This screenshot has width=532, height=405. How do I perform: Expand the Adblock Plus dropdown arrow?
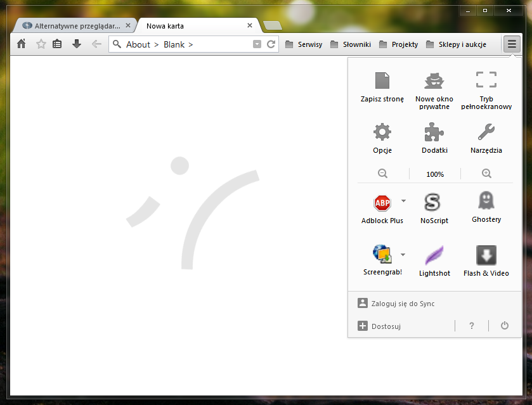pos(403,201)
